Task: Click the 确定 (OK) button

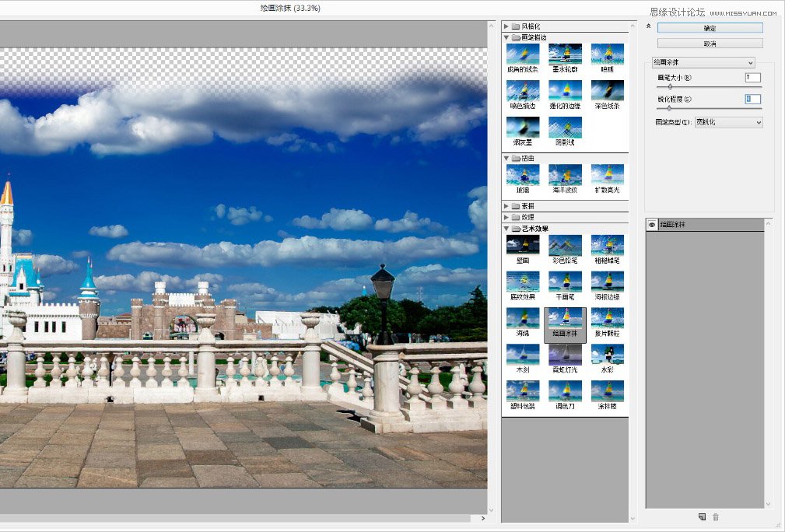Action: [710, 28]
